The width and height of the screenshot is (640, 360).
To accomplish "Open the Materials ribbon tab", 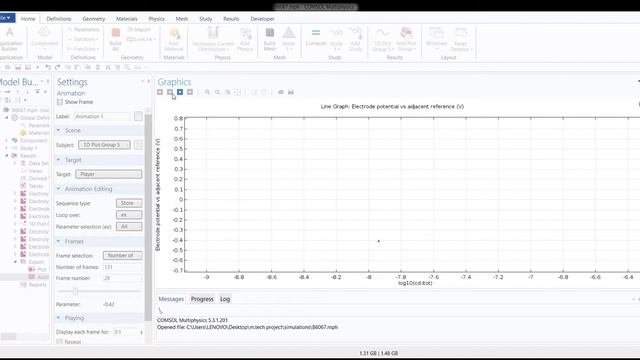I will pos(127,19).
